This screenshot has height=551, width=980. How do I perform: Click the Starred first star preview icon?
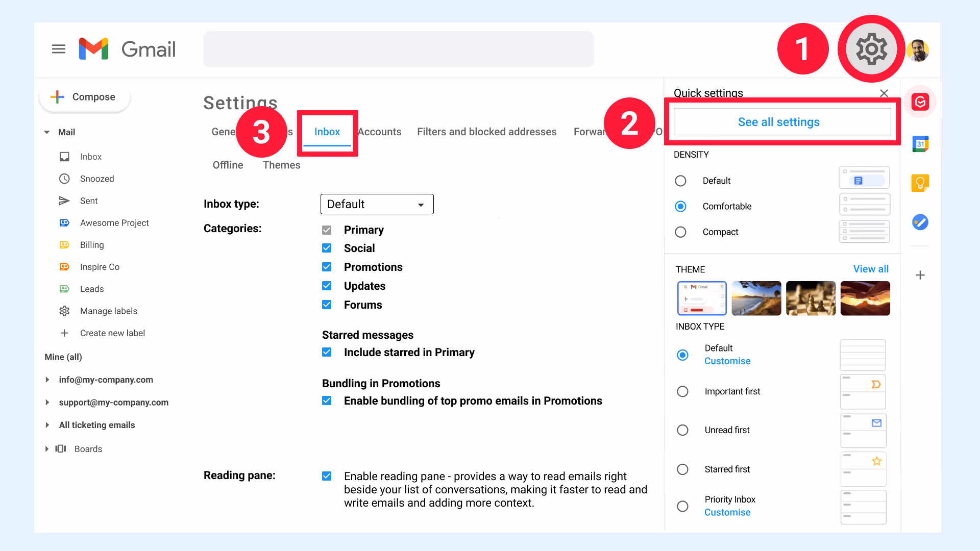(876, 461)
